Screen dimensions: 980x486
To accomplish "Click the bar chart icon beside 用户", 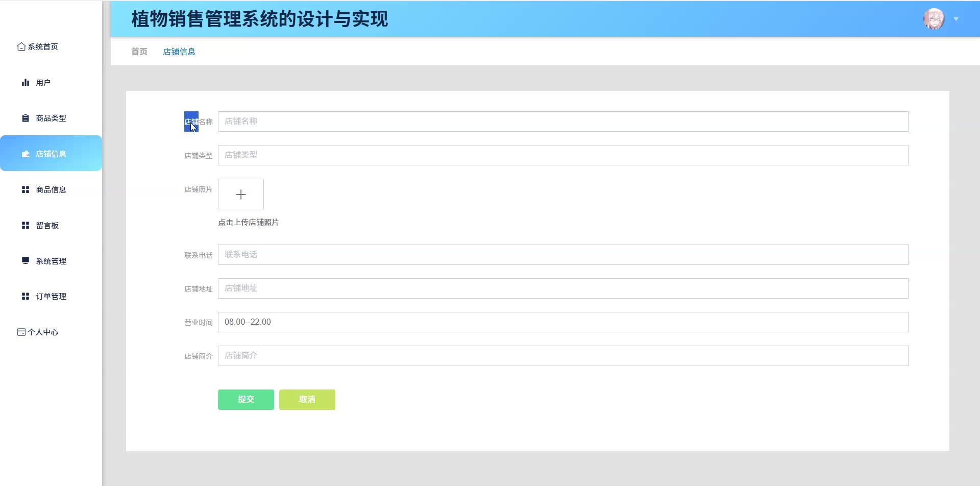I will 26,82.
